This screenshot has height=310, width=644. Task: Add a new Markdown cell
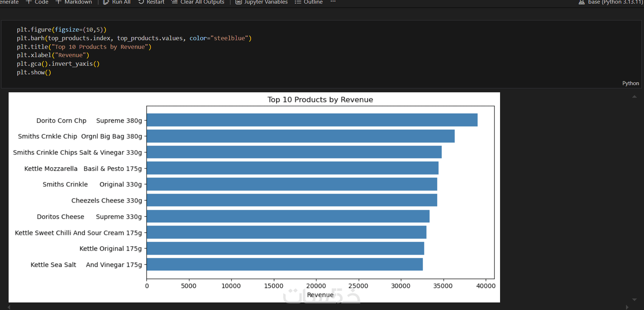(x=74, y=2)
